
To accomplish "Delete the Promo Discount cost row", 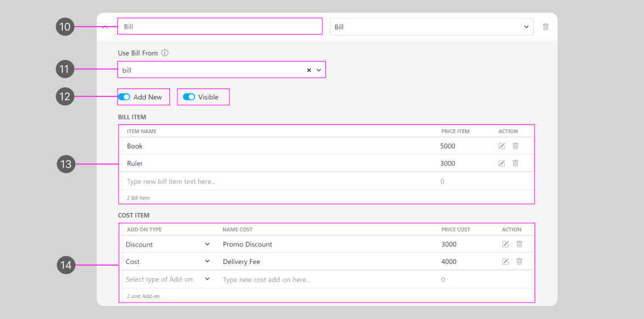I will pos(519,244).
